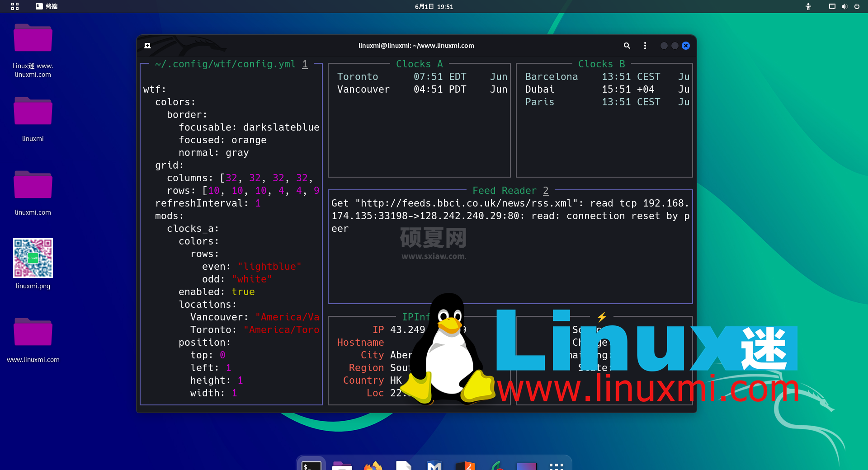Open the clock showing 6月1日 19:51
This screenshot has width=868, height=470.
(x=434, y=6)
